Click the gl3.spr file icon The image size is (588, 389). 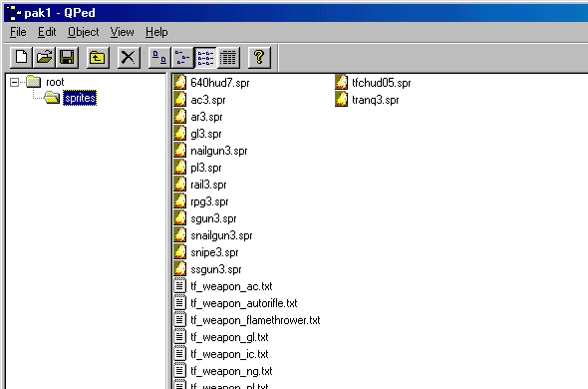[180, 134]
